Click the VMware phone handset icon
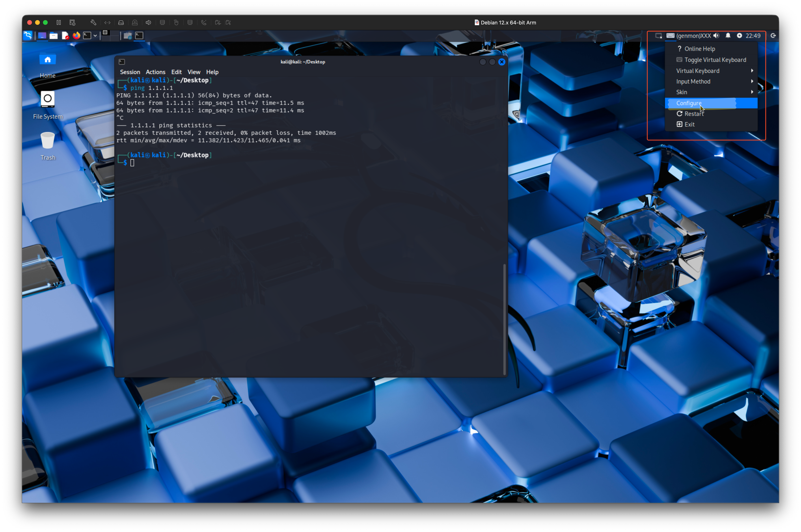 pyautogui.click(x=204, y=22)
